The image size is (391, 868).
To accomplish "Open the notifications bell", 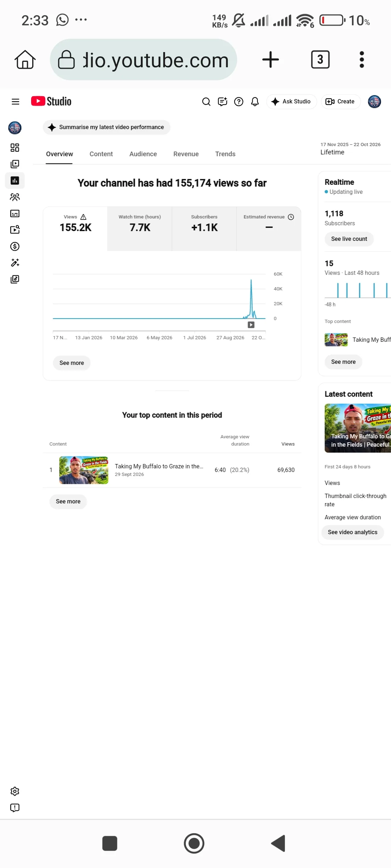I will click(255, 102).
